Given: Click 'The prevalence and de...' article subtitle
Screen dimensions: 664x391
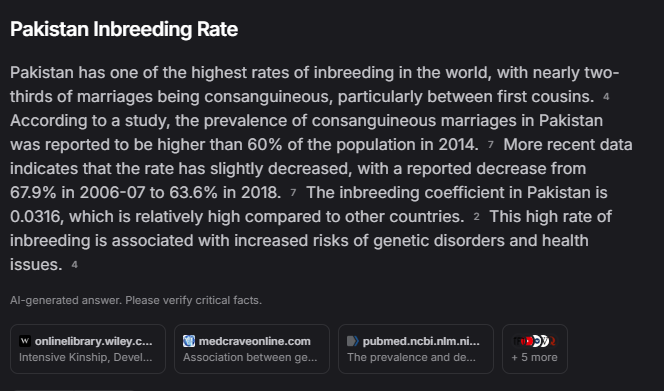Looking at the screenshot, I should 411,358.
